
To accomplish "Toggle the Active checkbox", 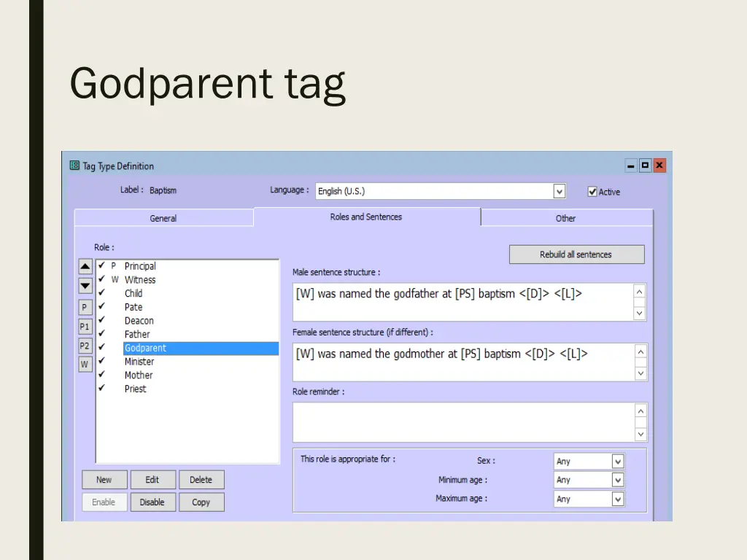I will 592,192.
